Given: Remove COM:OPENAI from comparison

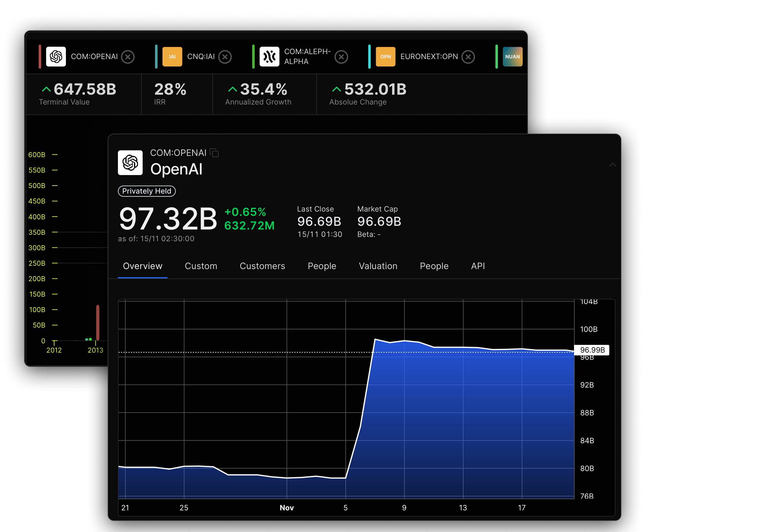Looking at the screenshot, I should coord(128,57).
